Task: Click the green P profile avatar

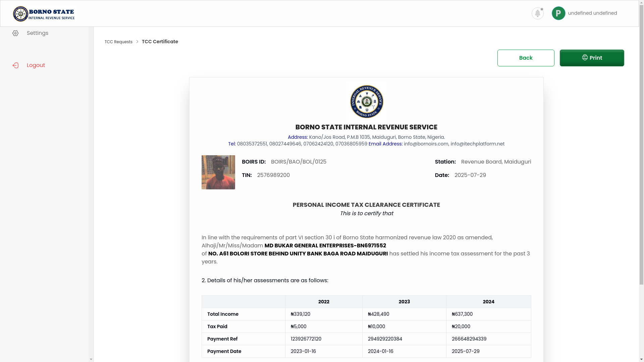Action: [x=558, y=13]
